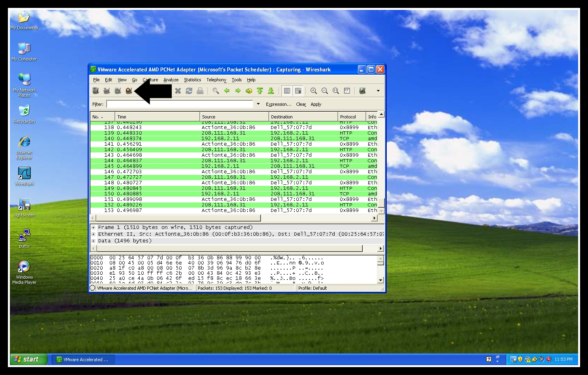Open the View menu
The image size is (588, 375).
(x=122, y=80)
